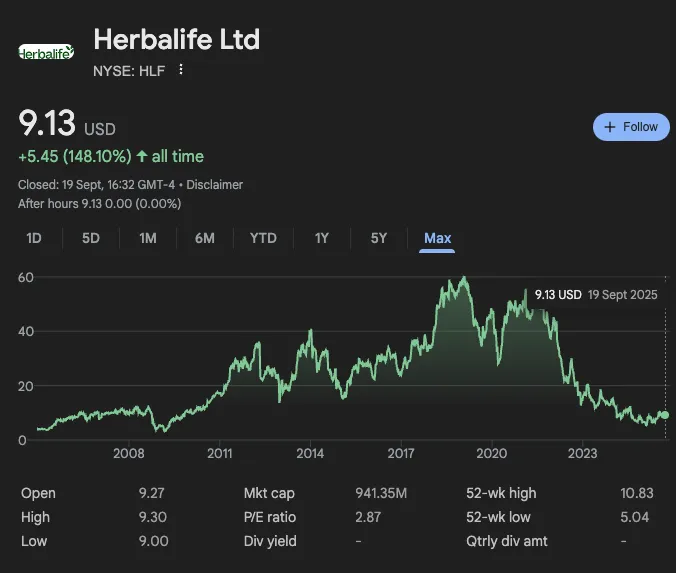The width and height of the screenshot is (676, 573).
Task: Click the Div yield label
Action: (x=270, y=541)
